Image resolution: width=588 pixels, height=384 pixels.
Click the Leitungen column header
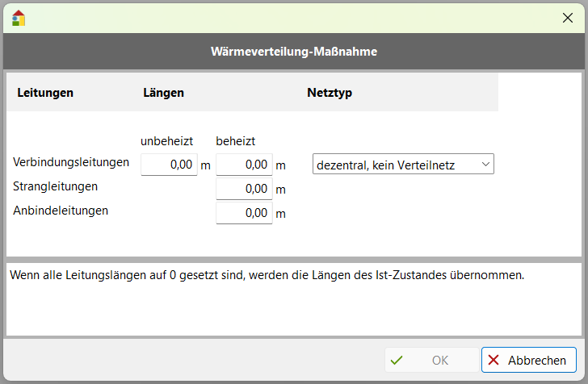pyautogui.click(x=45, y=93)
